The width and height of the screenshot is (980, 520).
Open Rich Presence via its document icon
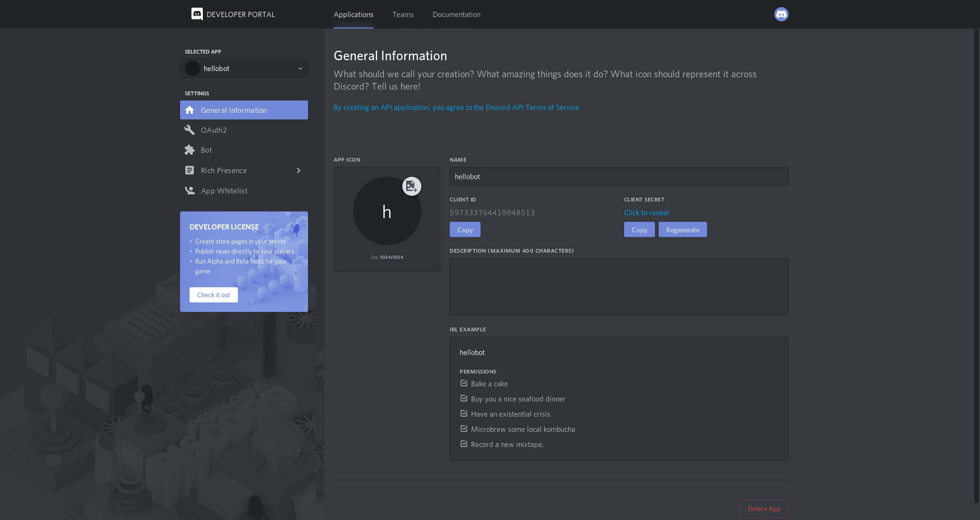(x=190, y=170)
